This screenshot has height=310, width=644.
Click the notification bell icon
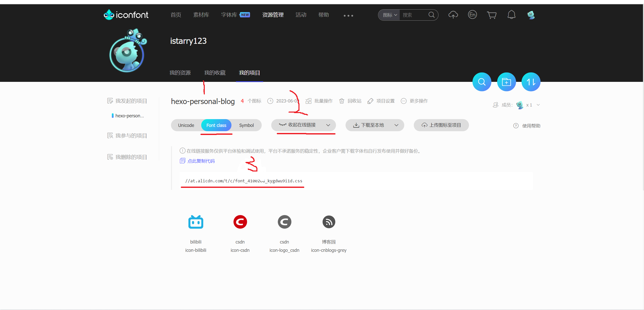pyautogui.click(x=511, y=15)
